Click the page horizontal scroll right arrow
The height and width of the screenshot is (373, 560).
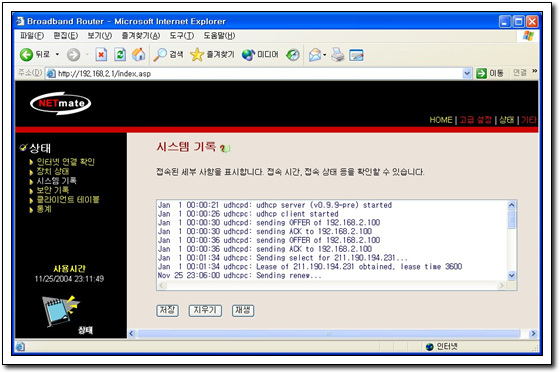click(533, 334)
